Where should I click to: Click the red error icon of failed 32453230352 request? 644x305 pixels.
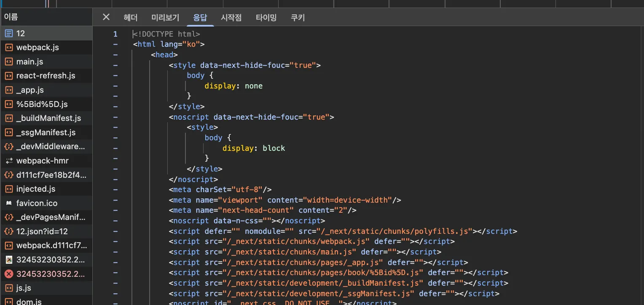tap(8, 274)
